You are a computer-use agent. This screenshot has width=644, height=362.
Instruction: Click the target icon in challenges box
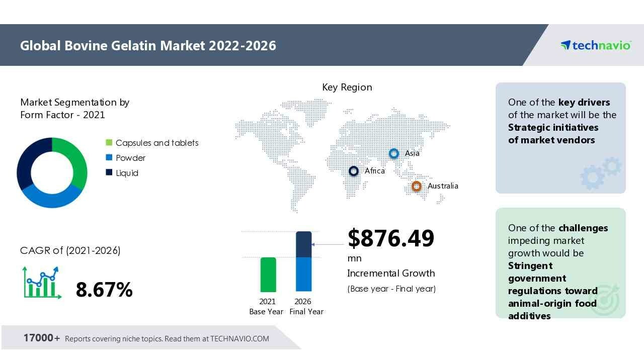pyautogui.click(x=604, y=300)
